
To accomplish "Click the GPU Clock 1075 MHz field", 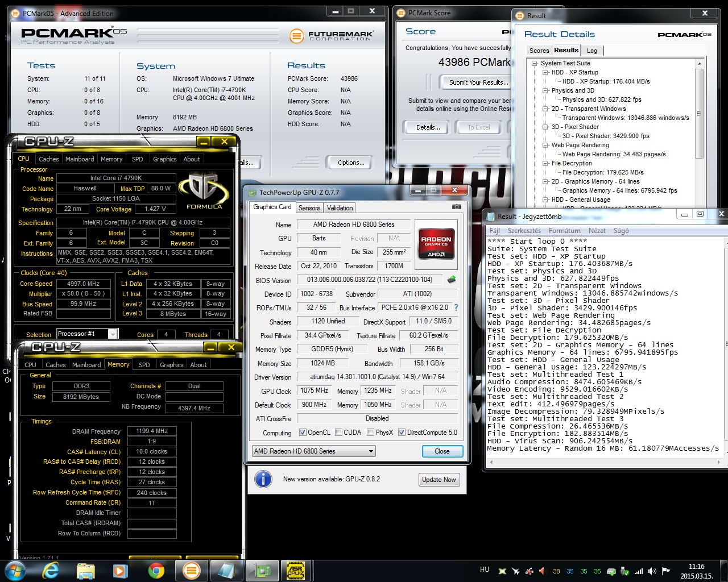I will pyautogui.click(x=315, y=391).
